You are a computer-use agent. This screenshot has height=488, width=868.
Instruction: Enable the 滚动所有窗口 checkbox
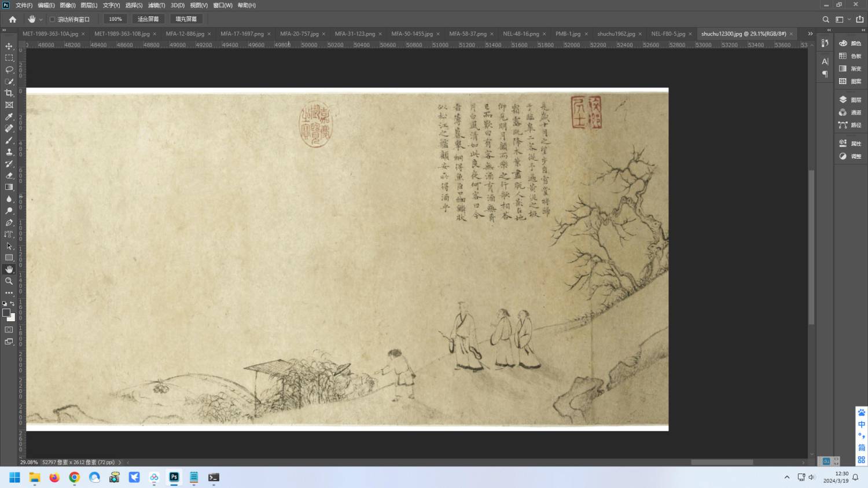pyautogui.click(x=52, y=19)
